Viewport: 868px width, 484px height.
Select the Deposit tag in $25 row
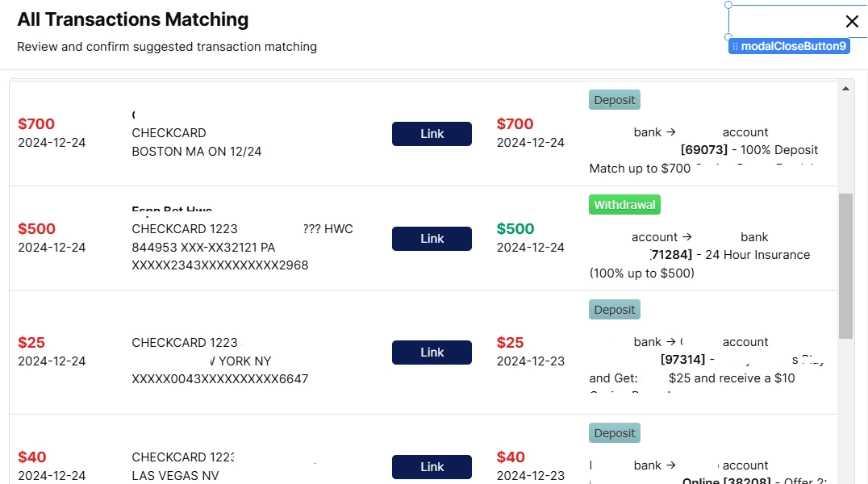[614, 310]
